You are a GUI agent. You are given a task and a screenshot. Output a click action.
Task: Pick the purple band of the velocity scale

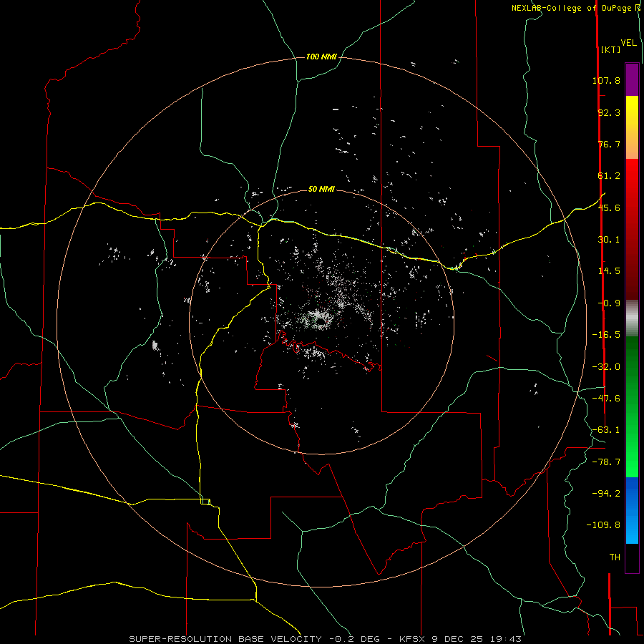click(632, 79)
